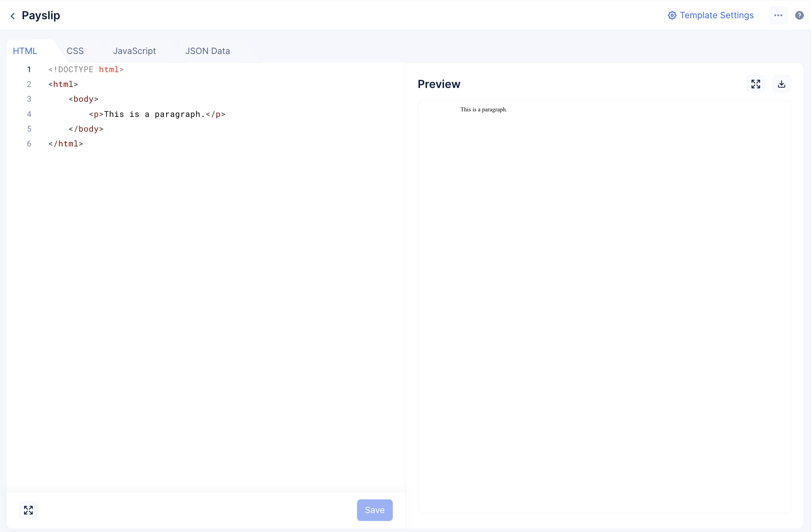This screenshot has width=811, height=532.
Task: Switch to the CSS tab
Action: 75,51
